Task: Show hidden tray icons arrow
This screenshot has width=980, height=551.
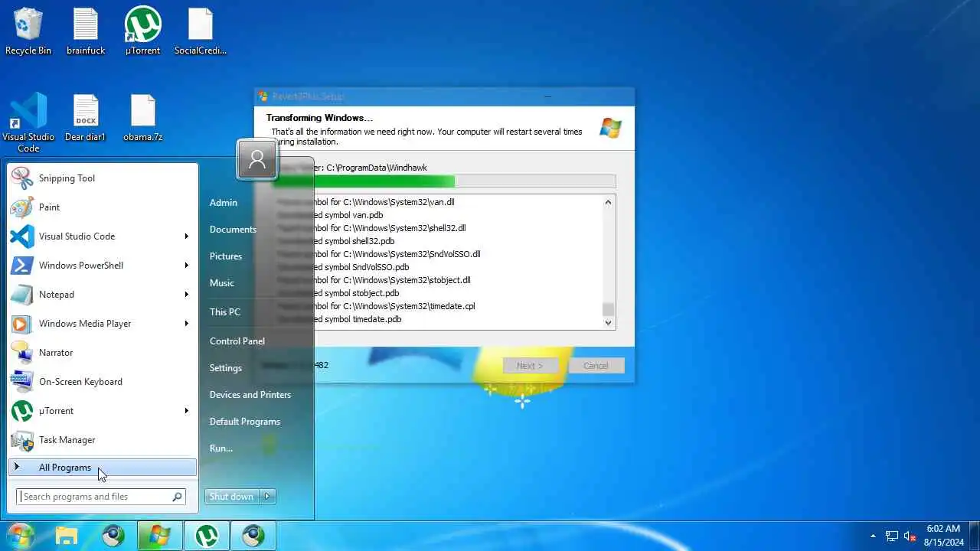Action: pyautogui.click(x=873, y=536)
